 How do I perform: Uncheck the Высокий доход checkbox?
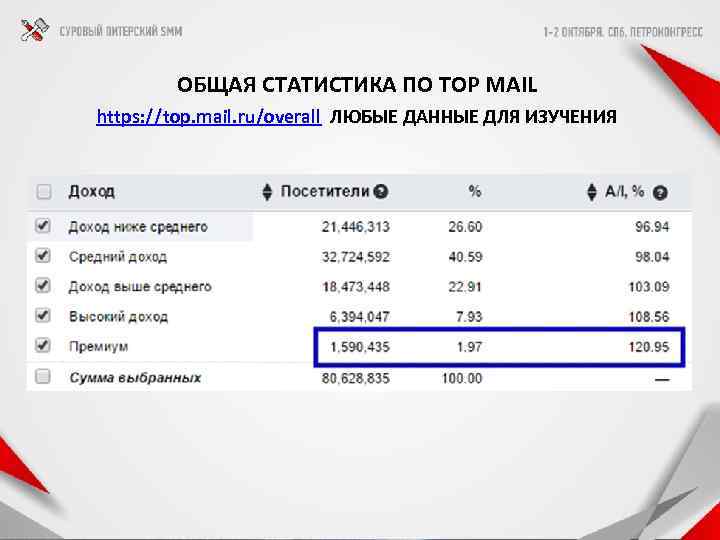coord(43,315)
